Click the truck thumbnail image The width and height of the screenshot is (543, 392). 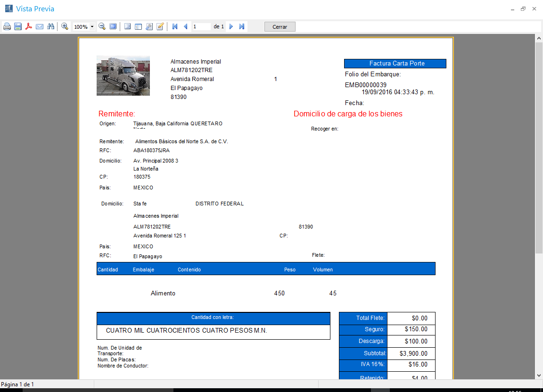[123, 75]
